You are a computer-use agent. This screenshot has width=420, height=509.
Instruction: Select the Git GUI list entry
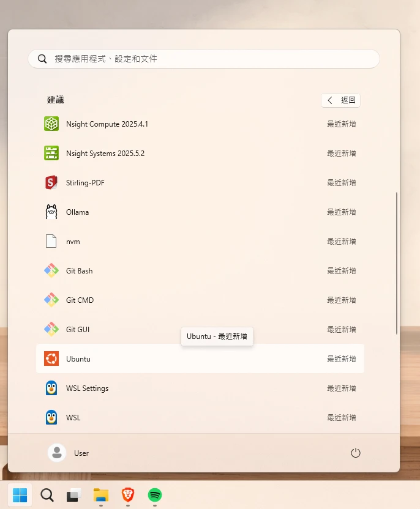(200, 329)
